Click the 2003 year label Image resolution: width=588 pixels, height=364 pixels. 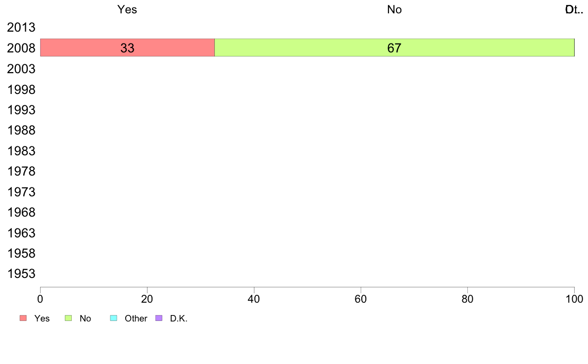pos(21,69)
